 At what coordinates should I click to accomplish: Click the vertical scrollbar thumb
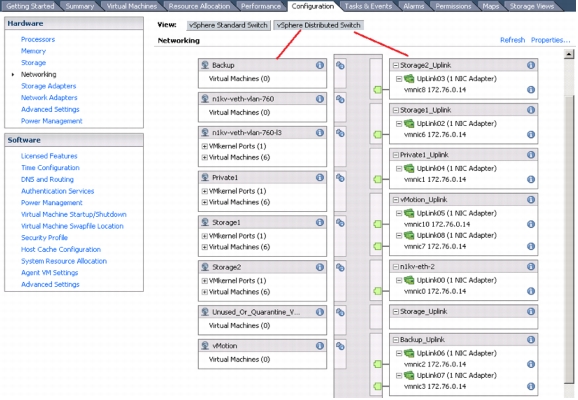(x=569, y=240)
